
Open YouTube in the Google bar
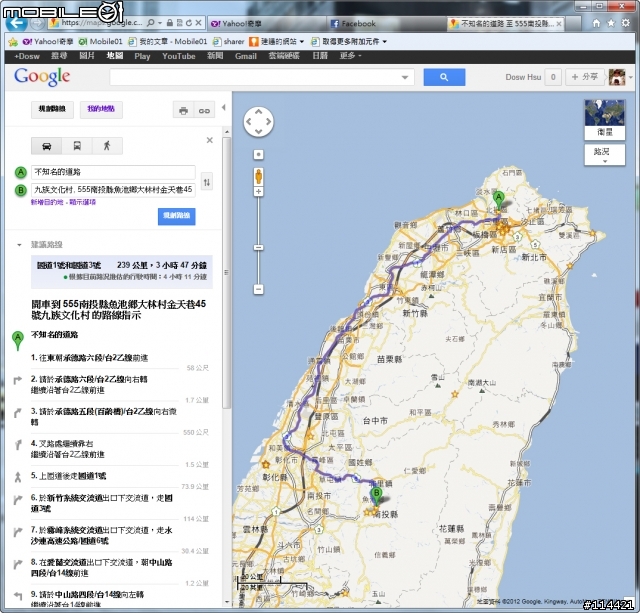tap(178, 56)
